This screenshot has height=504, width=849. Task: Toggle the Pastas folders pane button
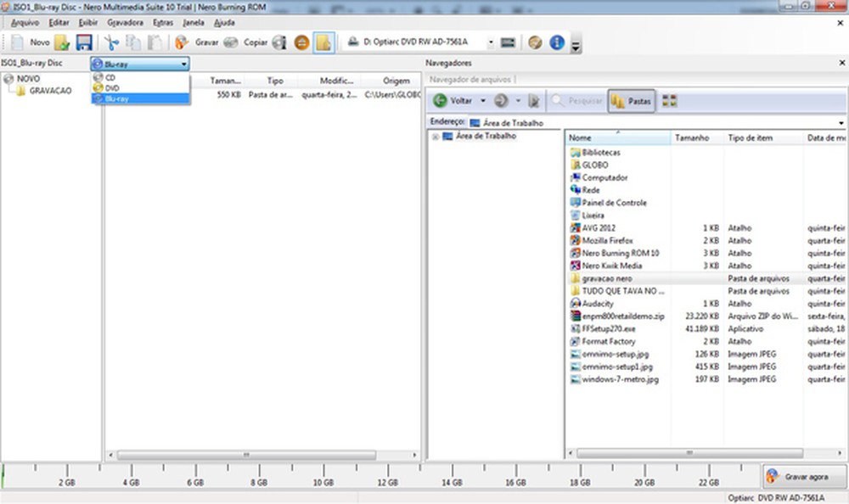632,101
